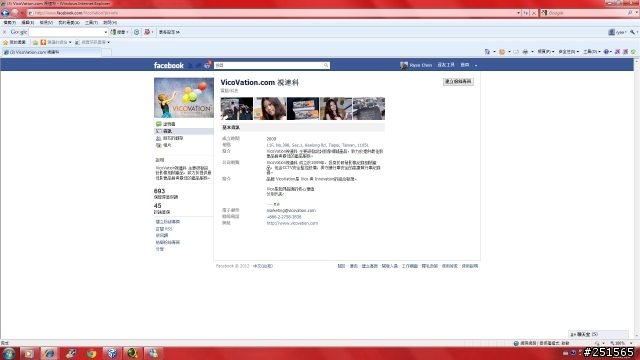
Task: Click the Facebook search magnifier button
Action: pos(326,65)
